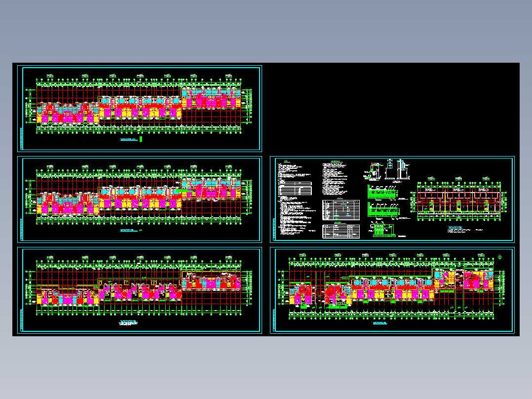Click the cyan title under the north-arrow floor plan
This screenshot has height=399, width=532.
tap(380, 323)
